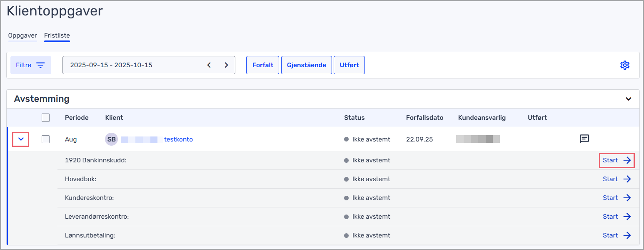Open the settings gear icon
This screenshot has width=644, height=250.
(x=624, y=65)
